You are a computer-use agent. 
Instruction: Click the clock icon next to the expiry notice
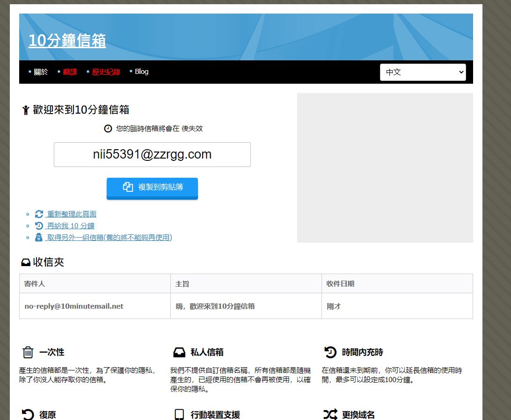pos(108,129)
